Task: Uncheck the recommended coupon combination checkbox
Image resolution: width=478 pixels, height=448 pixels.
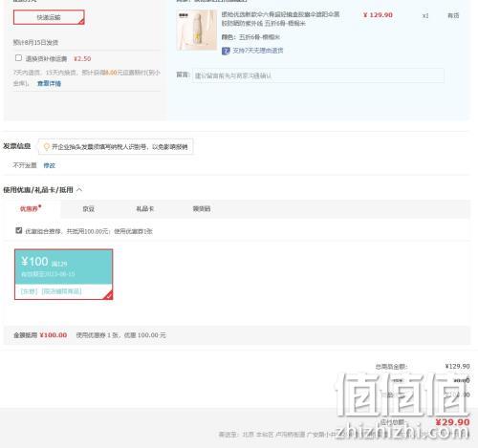Action: [x=19, y=230]
